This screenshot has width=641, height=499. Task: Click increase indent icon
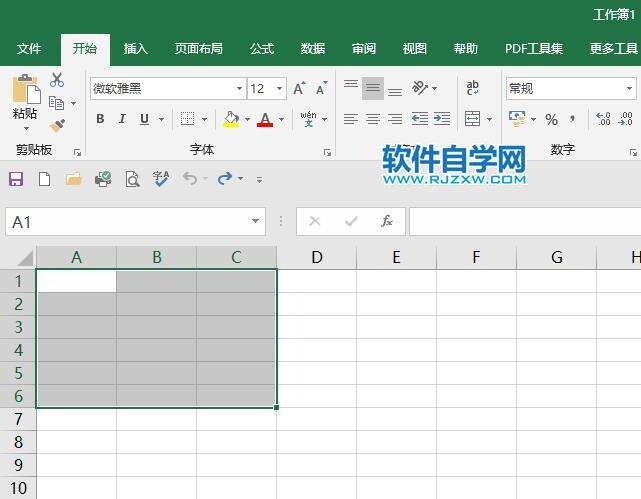coord(442,119)
